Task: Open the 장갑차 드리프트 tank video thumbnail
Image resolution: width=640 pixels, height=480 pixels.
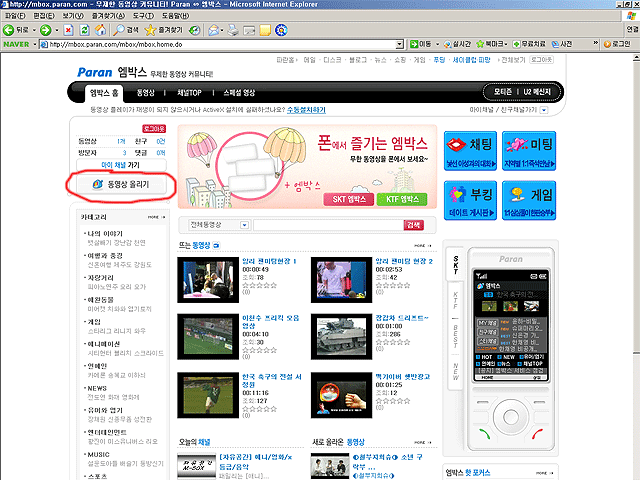Action: pyautogui.click(x=341, y=337)
